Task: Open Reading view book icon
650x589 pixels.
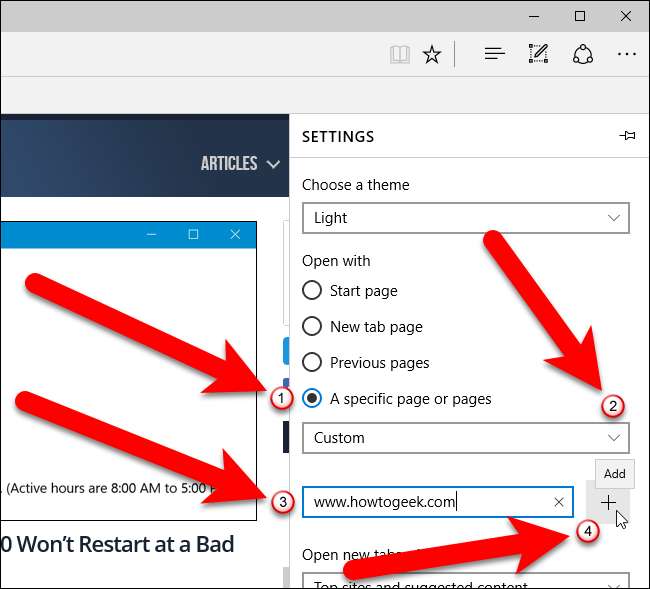Action: 400,54
